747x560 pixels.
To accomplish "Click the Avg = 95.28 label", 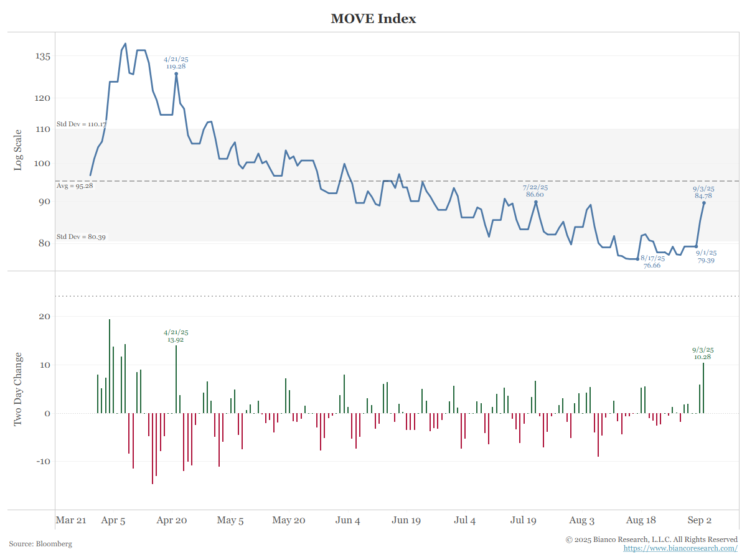I will 75,186.
